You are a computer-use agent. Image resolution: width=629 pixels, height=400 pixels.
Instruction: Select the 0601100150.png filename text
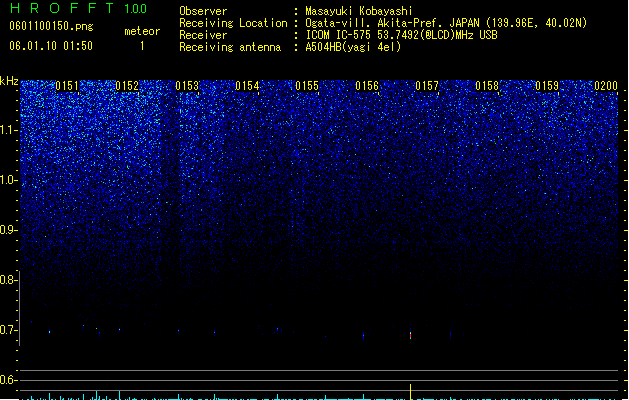[x=51, y=26]
